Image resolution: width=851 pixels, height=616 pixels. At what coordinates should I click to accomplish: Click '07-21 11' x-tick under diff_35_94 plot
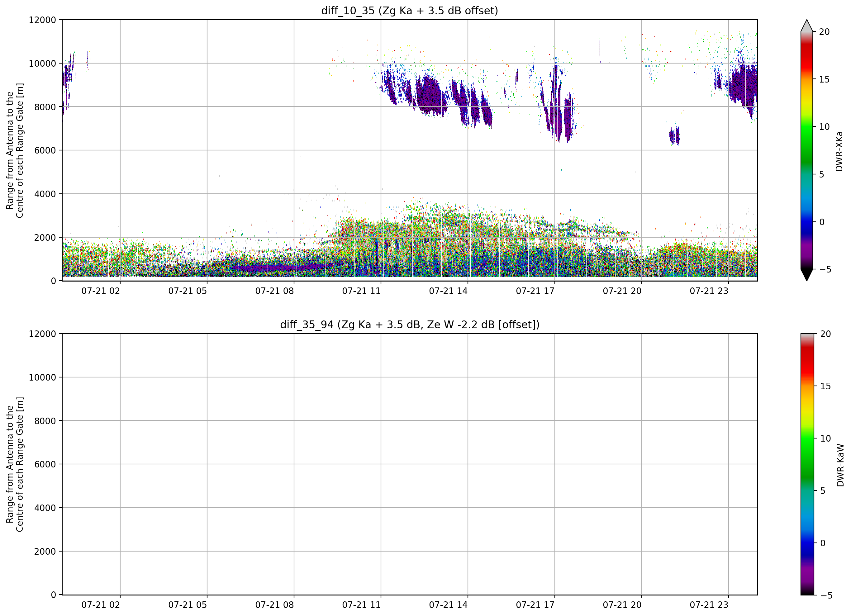pos(361,605)
